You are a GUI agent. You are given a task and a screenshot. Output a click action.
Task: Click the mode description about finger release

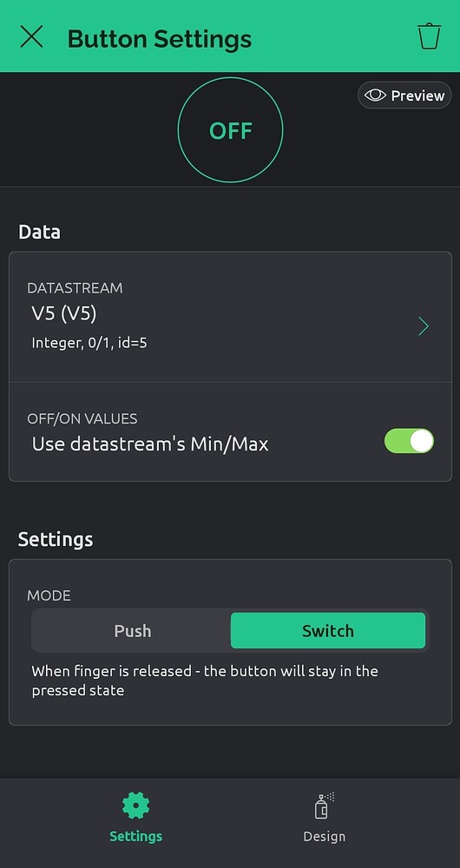pos(205,681)
